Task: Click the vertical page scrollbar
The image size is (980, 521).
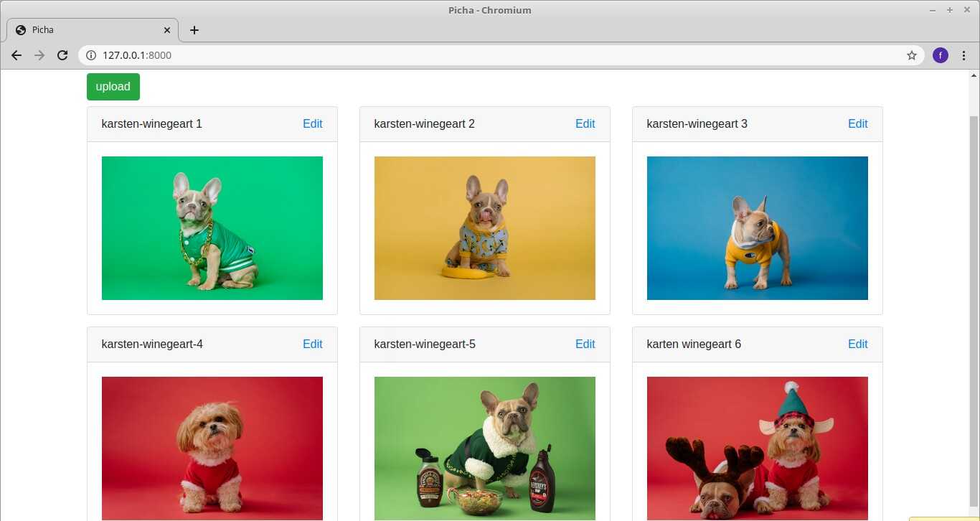Action: (x=974, y=287)
